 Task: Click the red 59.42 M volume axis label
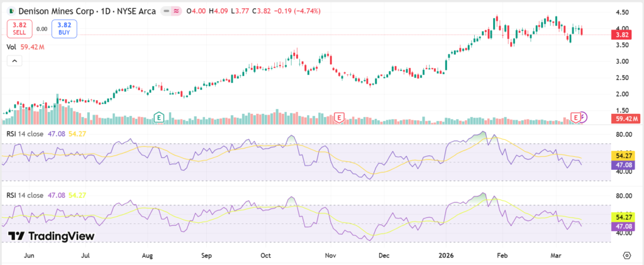pos(625,118)
